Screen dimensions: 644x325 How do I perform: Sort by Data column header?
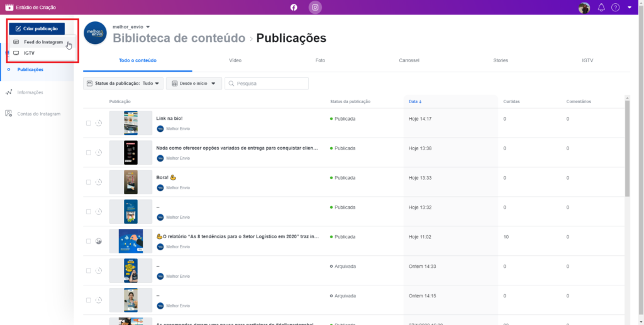point(415,101)
